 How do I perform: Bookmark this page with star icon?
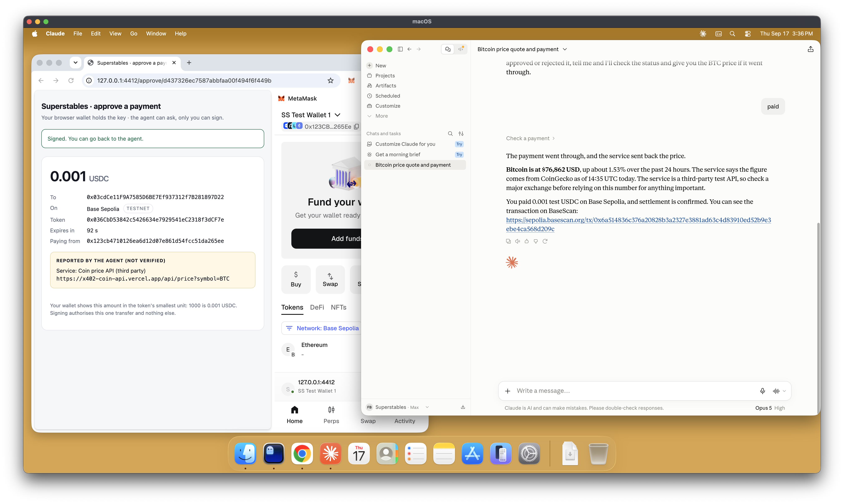[330, 81]
